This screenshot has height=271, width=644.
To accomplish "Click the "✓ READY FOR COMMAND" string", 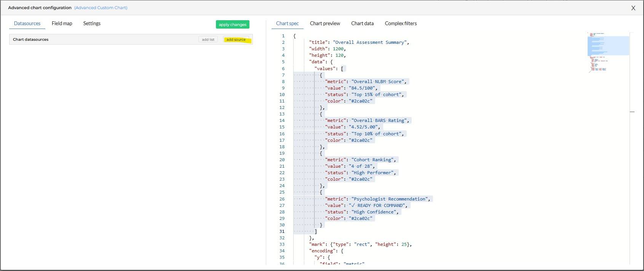I will (376, 205).
